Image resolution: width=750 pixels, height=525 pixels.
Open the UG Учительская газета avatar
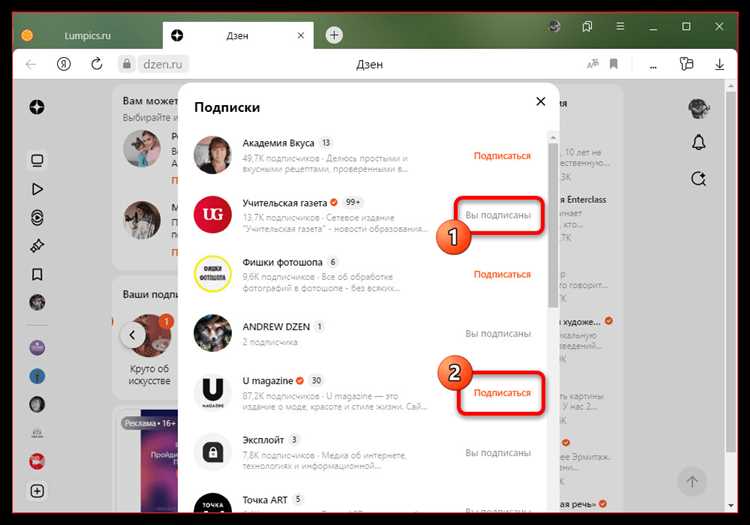[x=212, y=215]
